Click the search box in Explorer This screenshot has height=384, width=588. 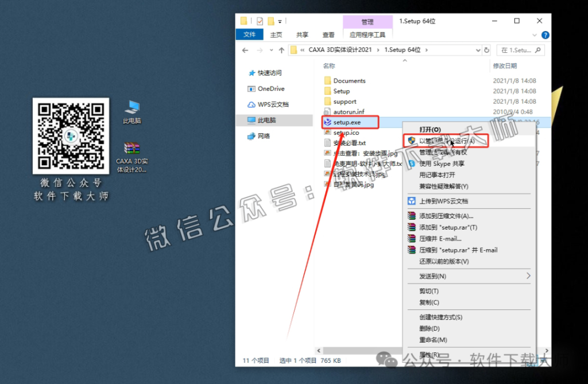[520, 51]
